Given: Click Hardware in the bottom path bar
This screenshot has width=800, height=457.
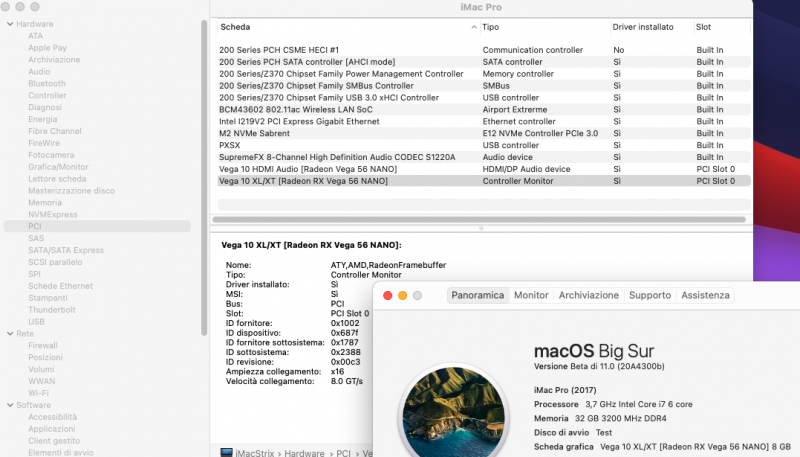Looking at the screenshot, I should pos(304,453).
